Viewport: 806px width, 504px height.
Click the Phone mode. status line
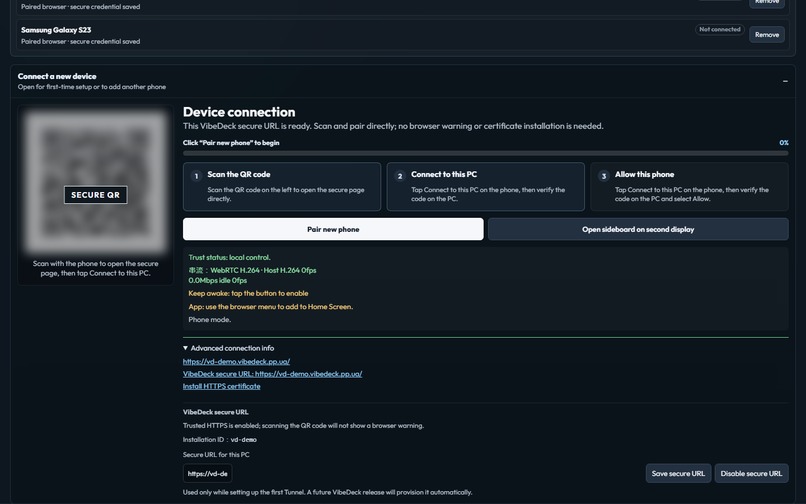coord(210,319)
